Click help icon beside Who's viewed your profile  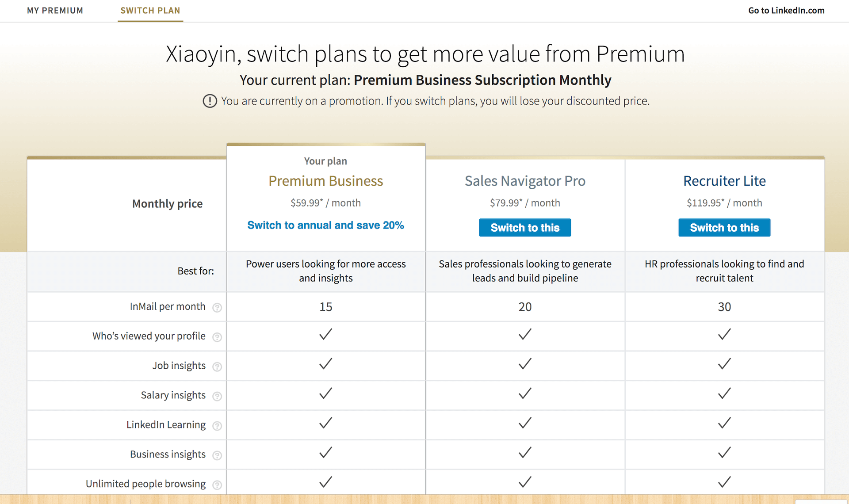217,337
